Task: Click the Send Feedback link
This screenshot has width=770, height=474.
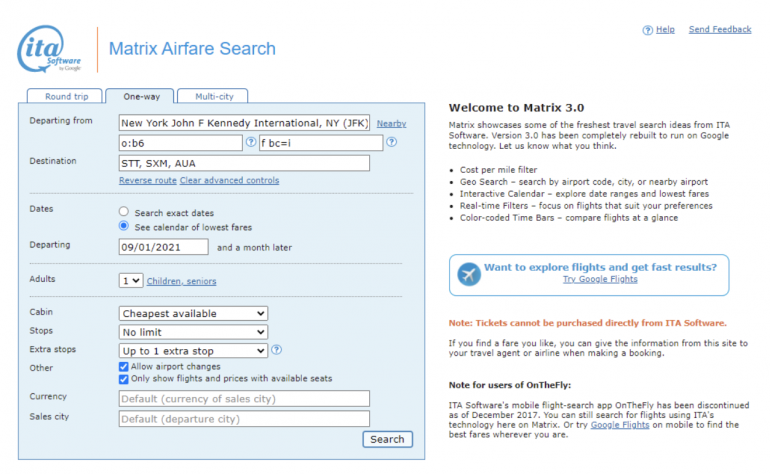Action: [x=719, y=30]
